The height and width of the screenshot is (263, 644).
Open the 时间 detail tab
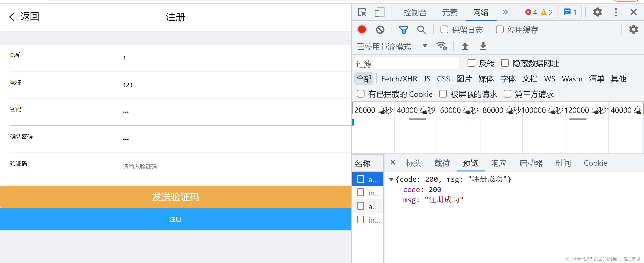click(563, 163)
